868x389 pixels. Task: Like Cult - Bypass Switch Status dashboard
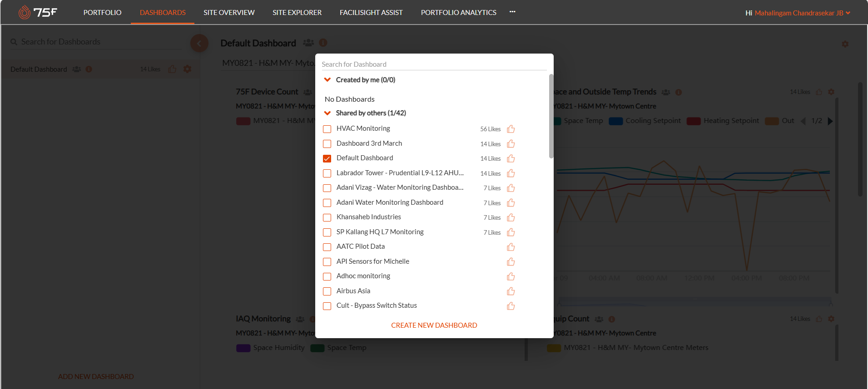click(x=511, y=306)
